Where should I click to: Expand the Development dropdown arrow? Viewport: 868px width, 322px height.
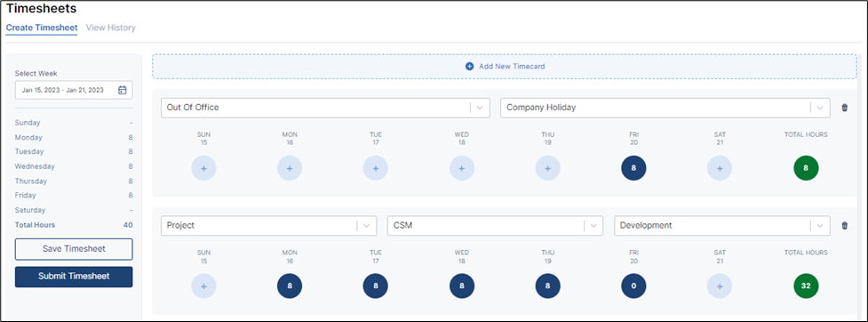pyautogui.click(x=820, y=226)
